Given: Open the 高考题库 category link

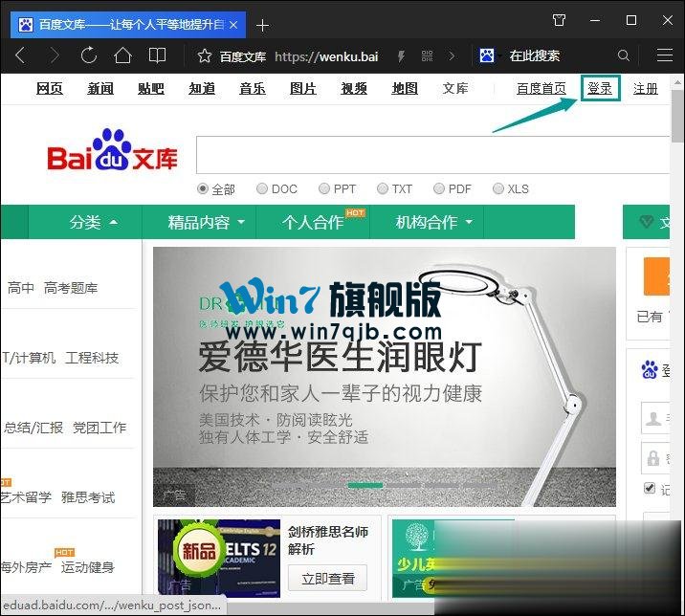Looking at the screenshot, I should [71, 288].
